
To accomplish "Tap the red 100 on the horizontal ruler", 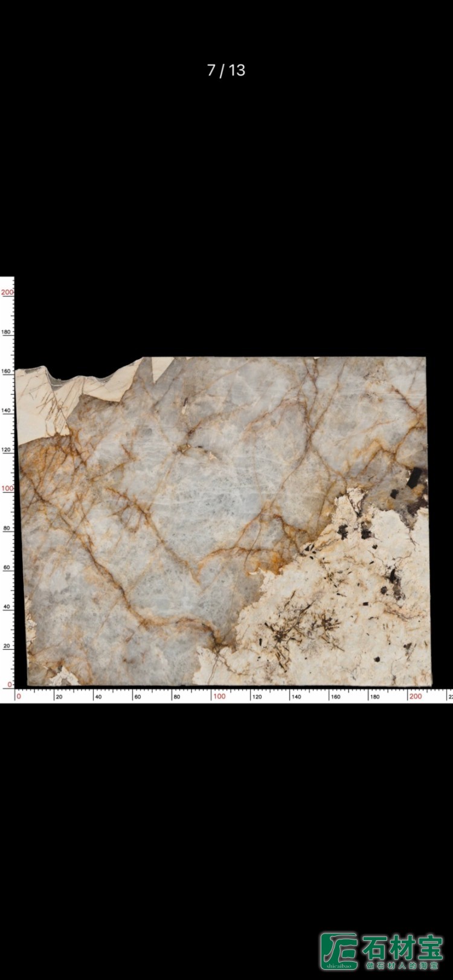I will (x=219, y=696).
